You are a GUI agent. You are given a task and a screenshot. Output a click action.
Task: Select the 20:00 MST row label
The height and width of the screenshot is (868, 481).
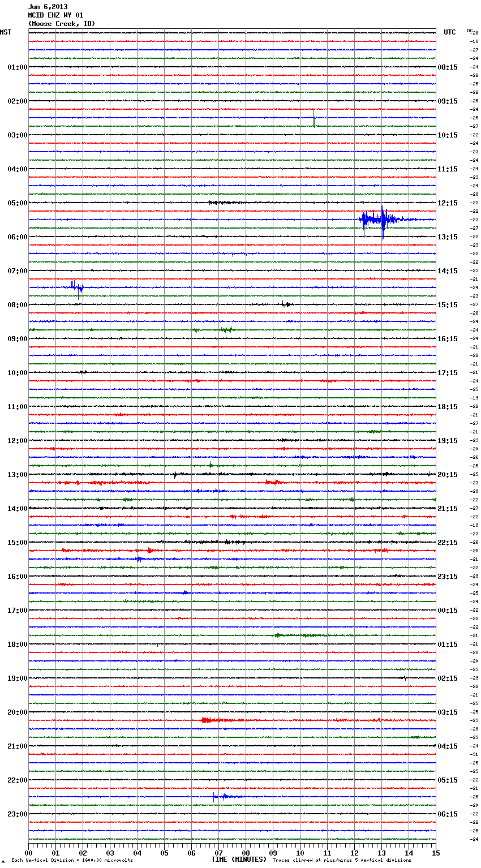click(17, 712)
